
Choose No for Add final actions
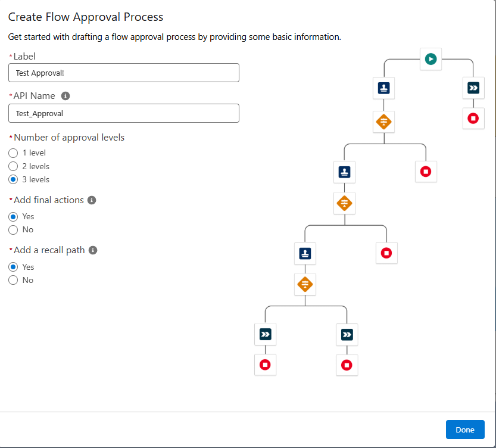(x=13, y=230)
